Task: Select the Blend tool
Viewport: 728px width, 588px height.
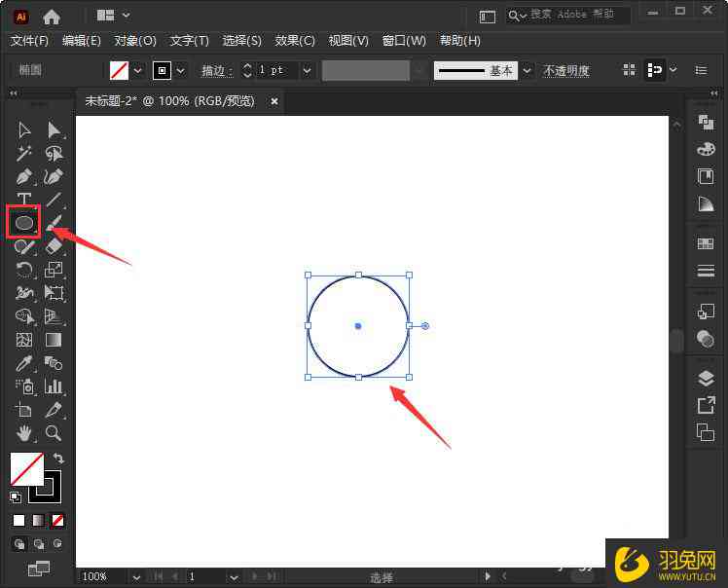Action: click(54, 363)
